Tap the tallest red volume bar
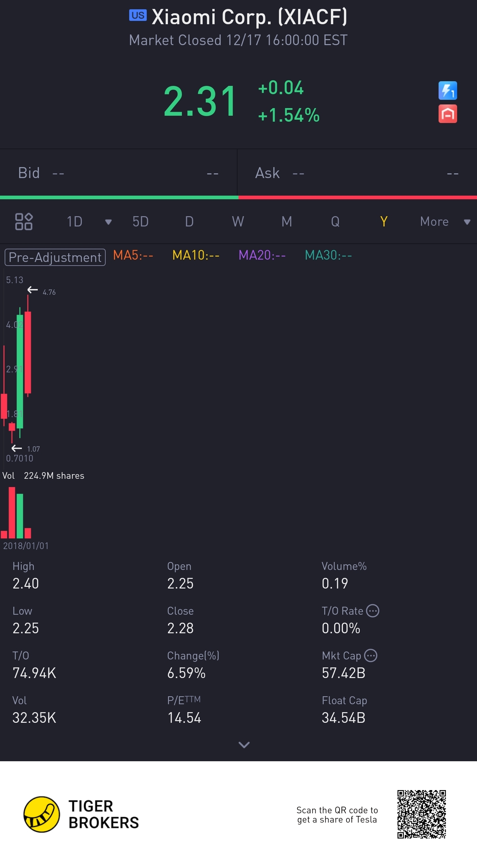The height and width of the screenshot is (868, 477). 12,513
